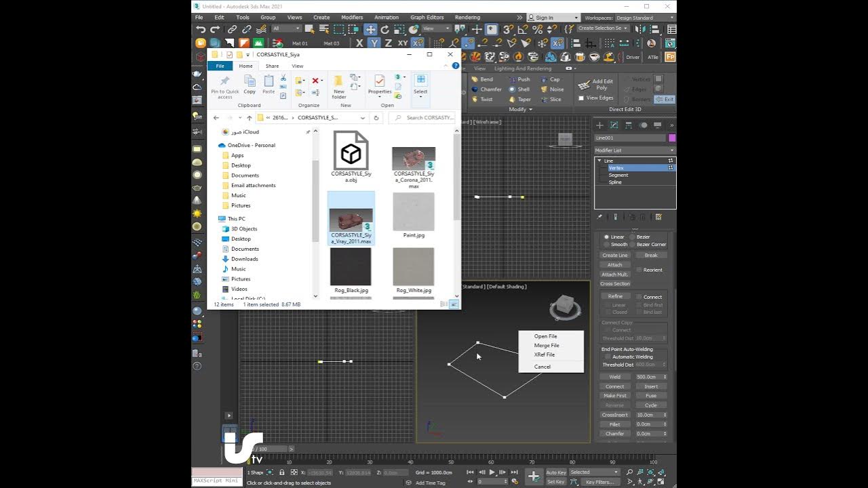868x488 pixels.
Task: Click the large plus Set Keys button
Action: point(534,476)
